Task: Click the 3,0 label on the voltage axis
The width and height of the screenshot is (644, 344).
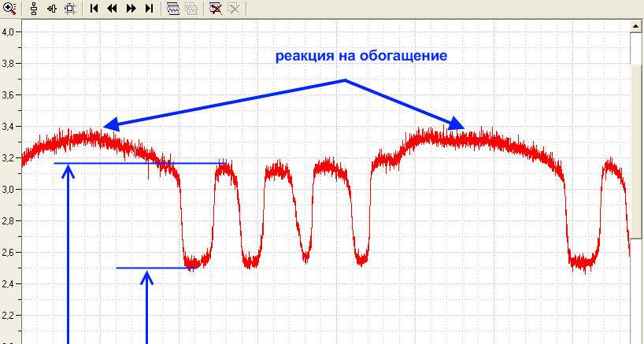Action: pos(9,190)
